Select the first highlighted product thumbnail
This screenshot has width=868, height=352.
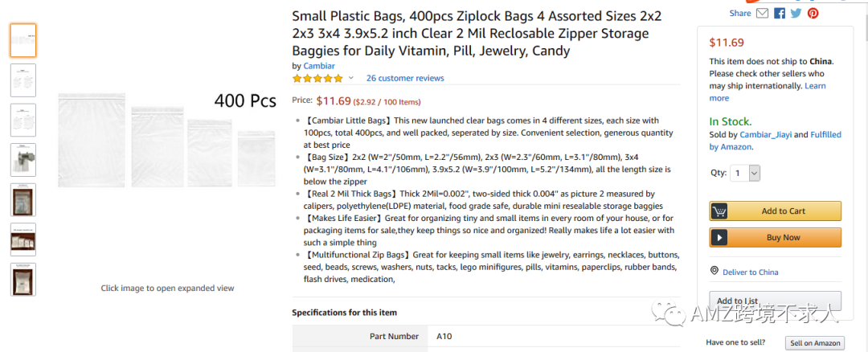click(x=23, y=40)
